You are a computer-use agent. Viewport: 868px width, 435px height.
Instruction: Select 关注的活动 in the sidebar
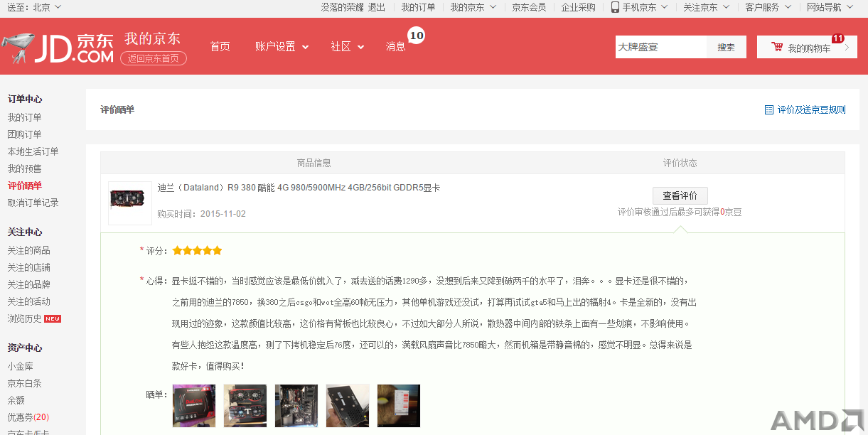29,301
